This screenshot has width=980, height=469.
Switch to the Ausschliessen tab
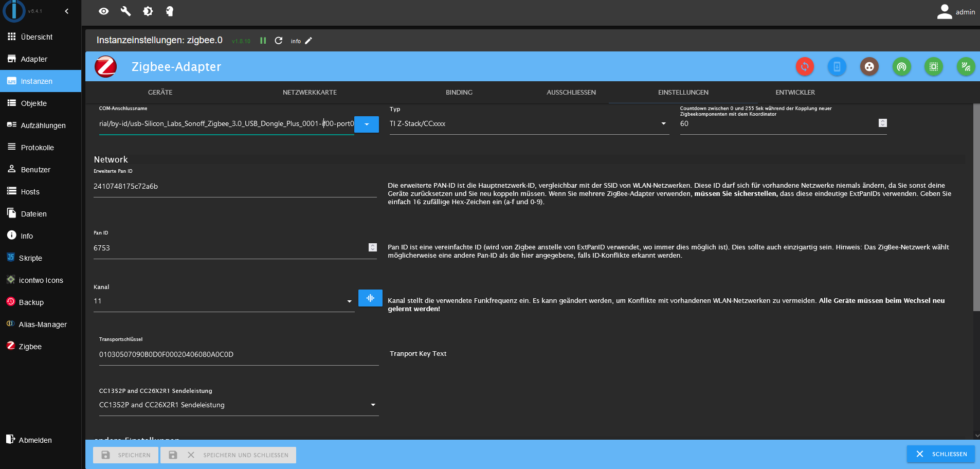point(571,93)
